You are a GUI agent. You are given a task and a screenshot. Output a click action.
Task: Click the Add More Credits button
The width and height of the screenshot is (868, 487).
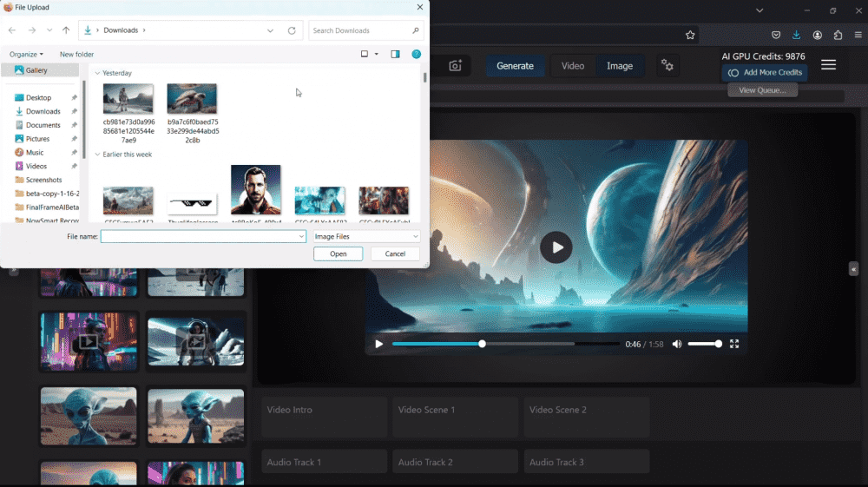pyautogui.click(x=764, y=73)
